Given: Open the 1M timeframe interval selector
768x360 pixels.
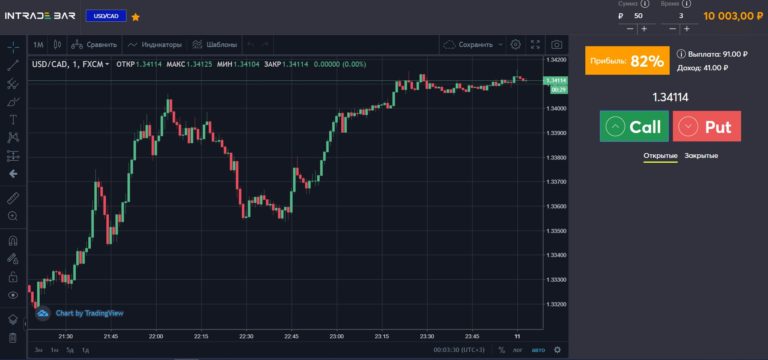Looking at the screenshot, I should (38, 45).
